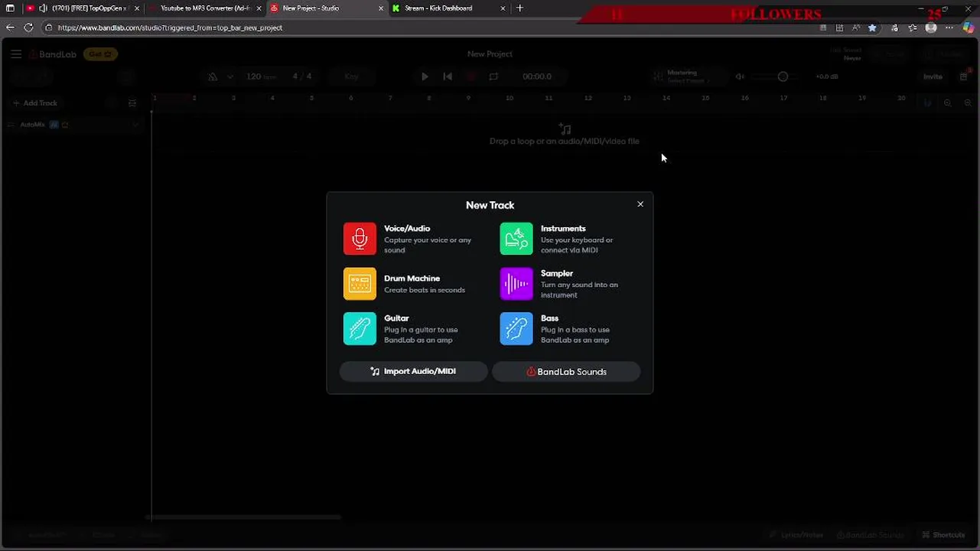Viewport: 980px width, 551px height.
Task: Choose the green Instruments track icon
Action: (516, 239)
